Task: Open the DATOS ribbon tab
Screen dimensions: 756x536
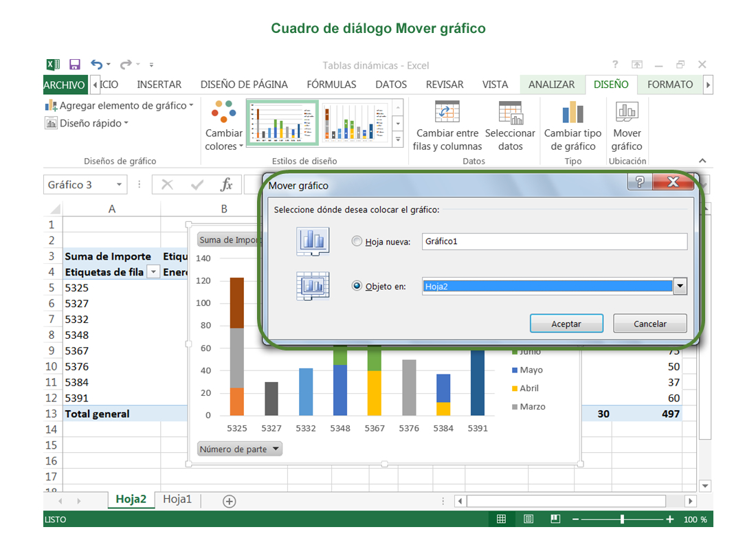Action: (x=391, y=85)
